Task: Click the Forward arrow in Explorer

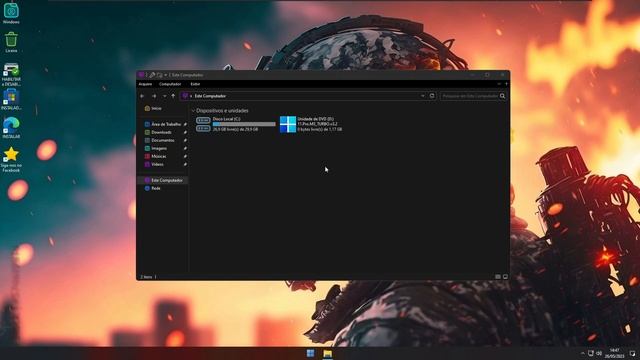Action: 154,96
